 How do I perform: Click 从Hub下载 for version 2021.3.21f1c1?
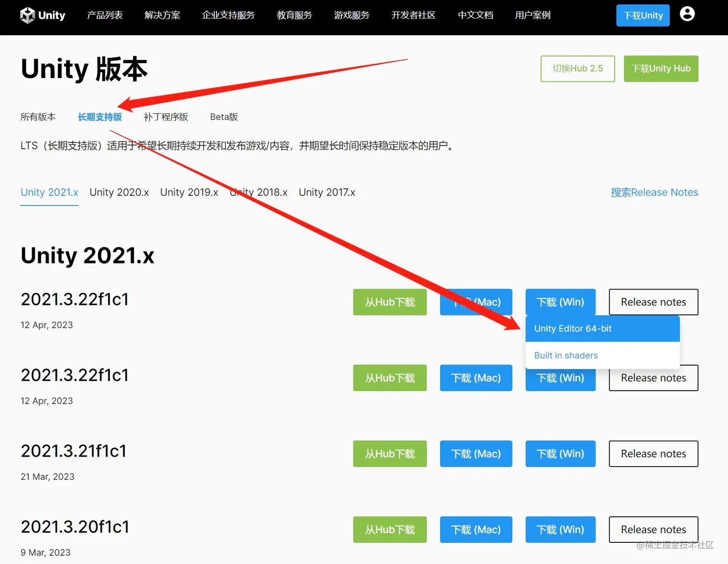pyautogui.click(x=390, y=454)
